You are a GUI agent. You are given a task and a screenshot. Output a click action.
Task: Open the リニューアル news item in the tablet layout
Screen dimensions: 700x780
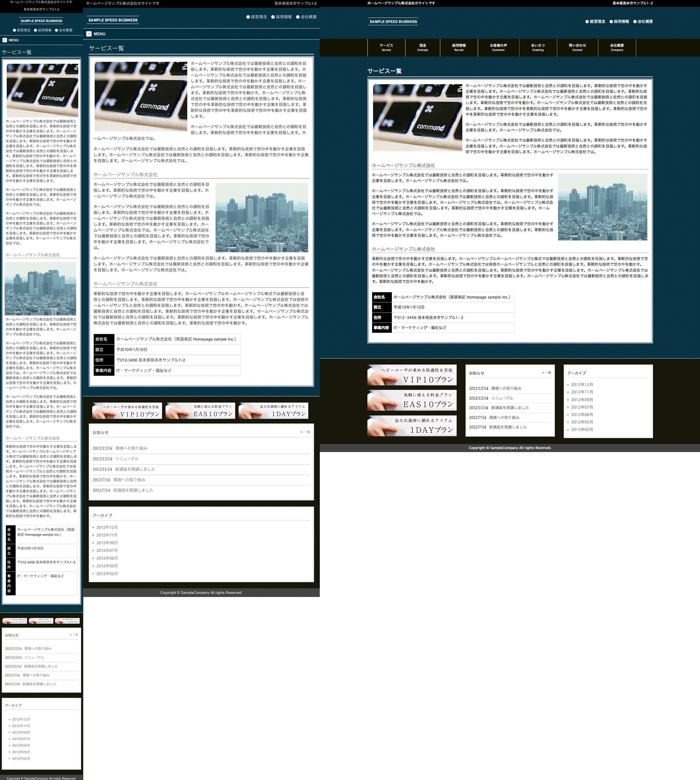click(126, 459)
